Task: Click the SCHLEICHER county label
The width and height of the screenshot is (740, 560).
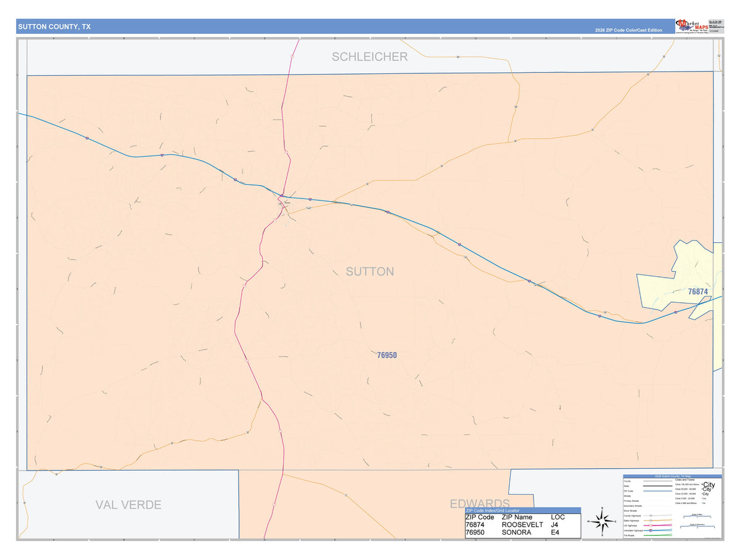Action: 370,57
